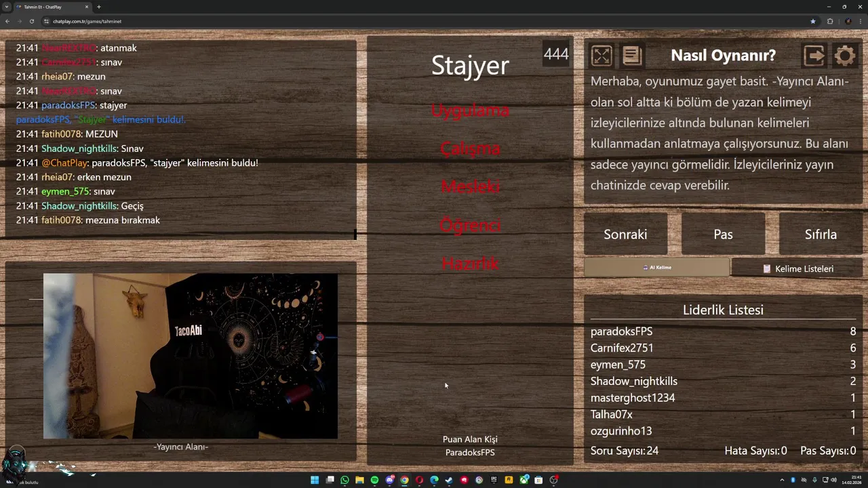868x488 pixels.
Task: Open Steam from the taskbar
Action: tap(449, 480)
